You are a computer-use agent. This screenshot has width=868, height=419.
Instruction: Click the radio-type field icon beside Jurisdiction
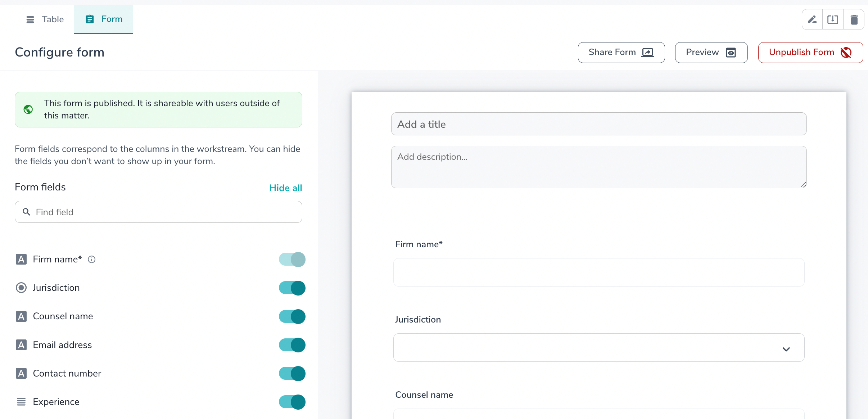tap(21, 288)
